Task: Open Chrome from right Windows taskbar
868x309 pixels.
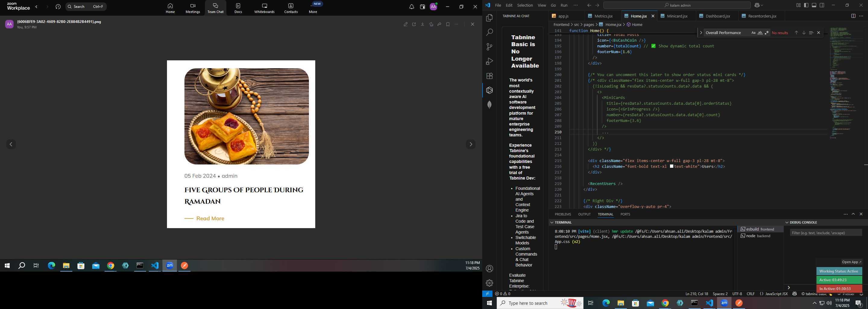Action: click(665, 303)
